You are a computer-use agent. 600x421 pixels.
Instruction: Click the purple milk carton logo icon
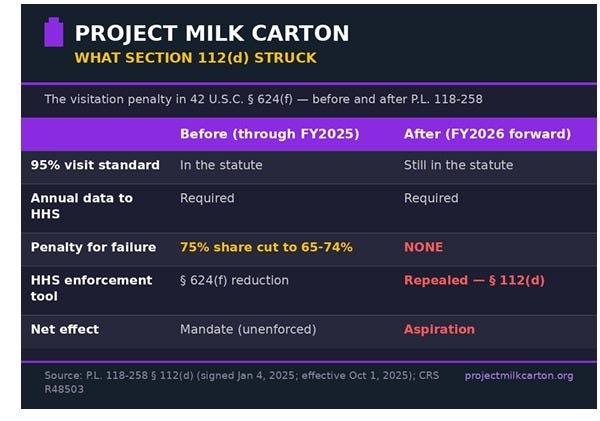[x=54, y=32]
